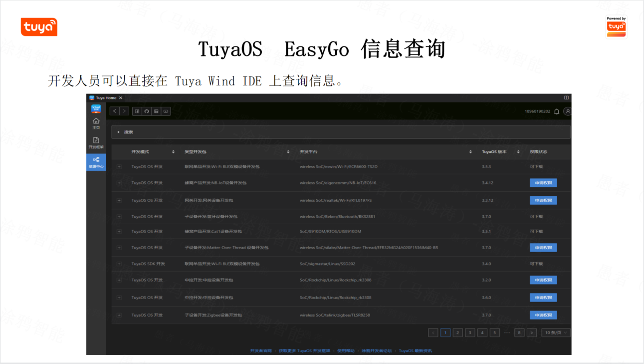The width and height of the screenshot is (644, 364).
Task: Open the notification bell
Action: coord(557,111)
